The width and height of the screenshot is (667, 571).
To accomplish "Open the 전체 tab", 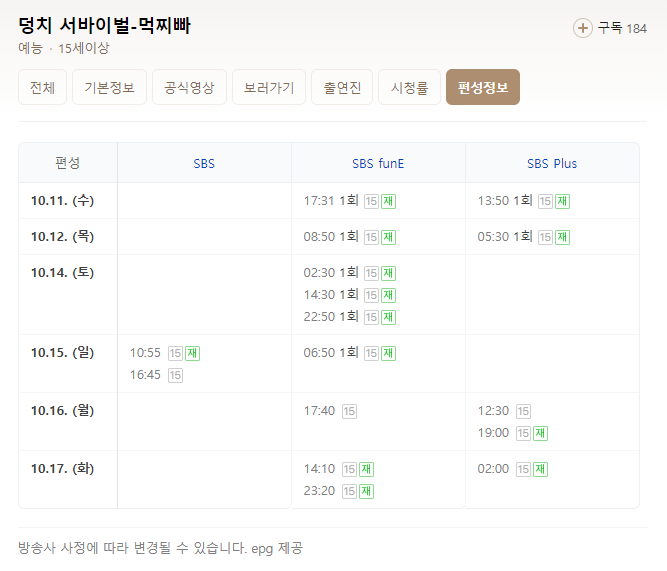I will pos(43,87).
